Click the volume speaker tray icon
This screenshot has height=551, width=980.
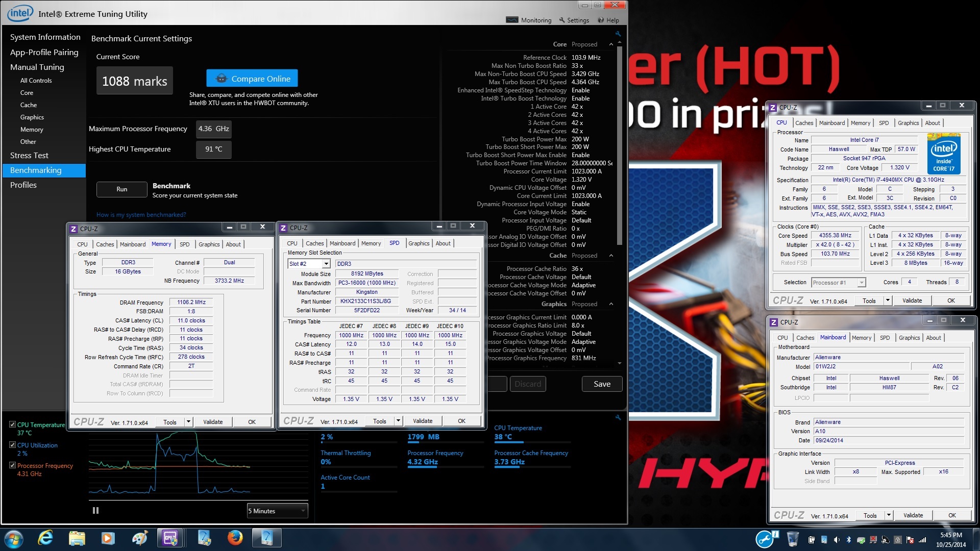[836, 540]
